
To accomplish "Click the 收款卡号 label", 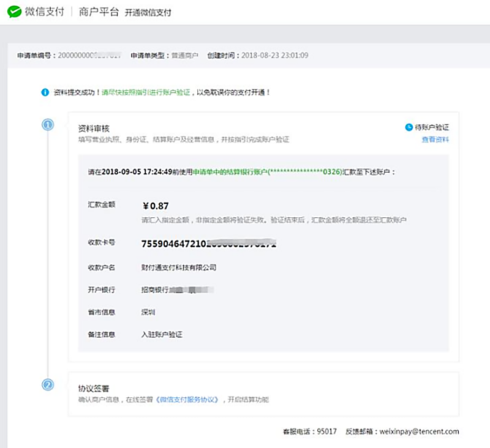I will [102, 242].
